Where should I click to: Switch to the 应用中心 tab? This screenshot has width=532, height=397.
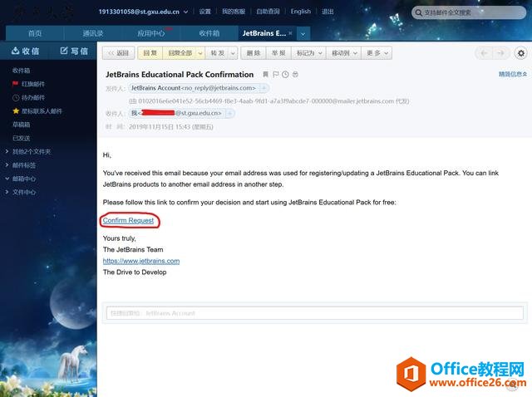click(x=151, y=33)
